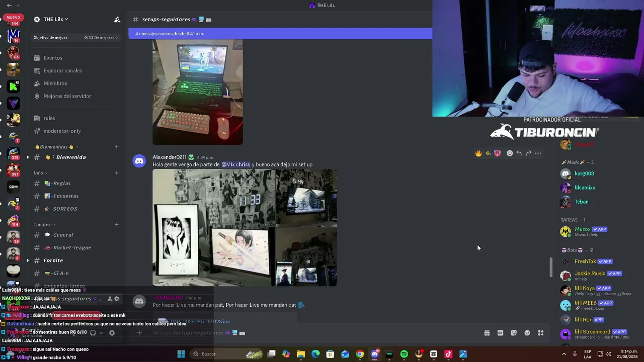This screenshot has width=644, height=362.
Task: Show hidden system tray icons
Action: tap(564, 354)
